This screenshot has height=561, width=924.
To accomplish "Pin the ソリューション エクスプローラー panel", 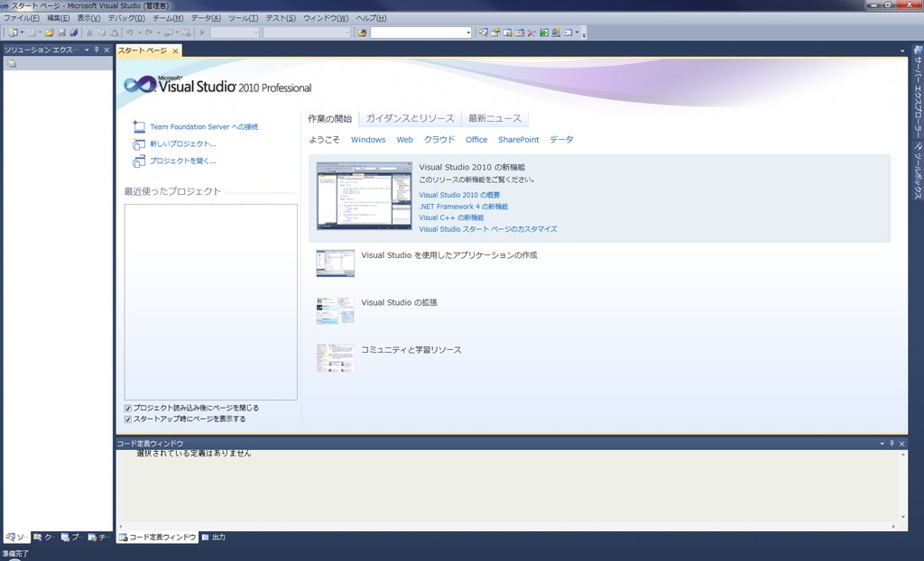I will (97, 51).
